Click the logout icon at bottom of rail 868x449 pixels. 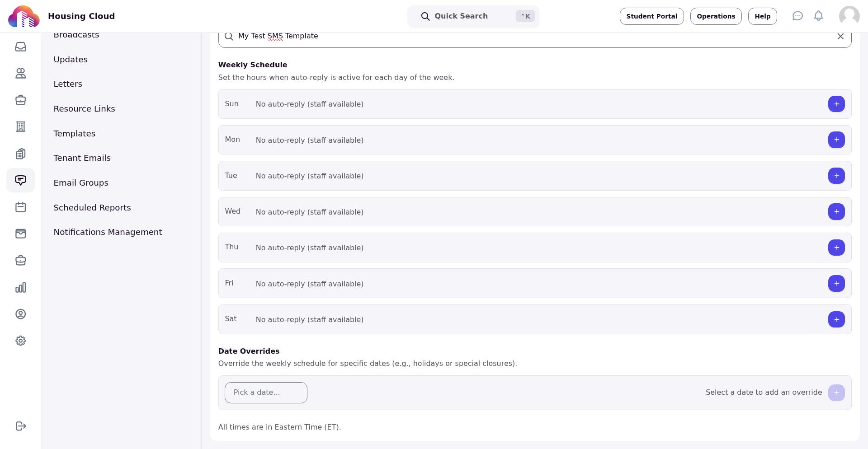20,426
